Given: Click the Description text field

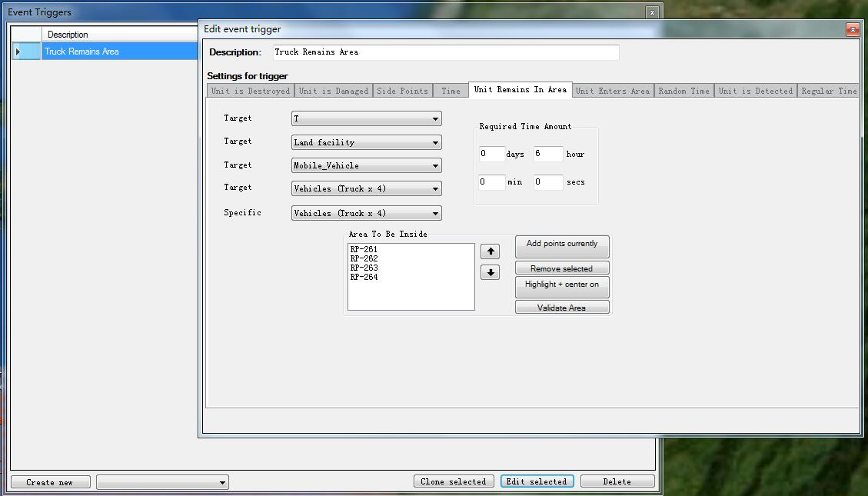Looking at the screenshot, I should pyautogui.click(x=446, y=52).
